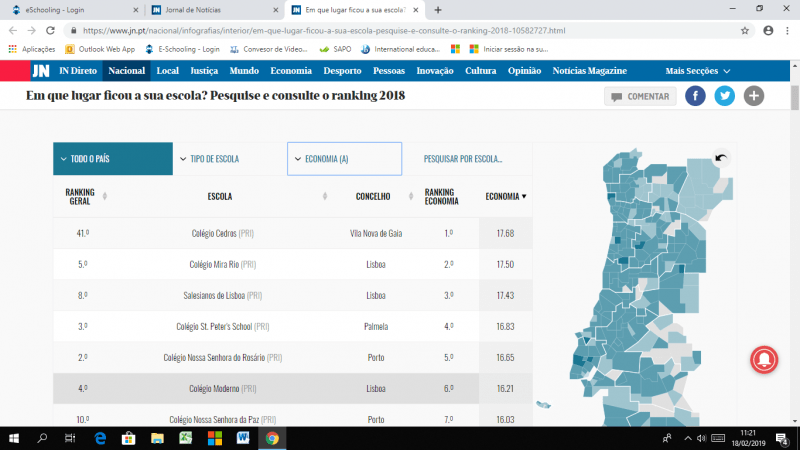The image size is (800, 450).
Task: Open Task View in the taskbar
Action: point(70,438)
